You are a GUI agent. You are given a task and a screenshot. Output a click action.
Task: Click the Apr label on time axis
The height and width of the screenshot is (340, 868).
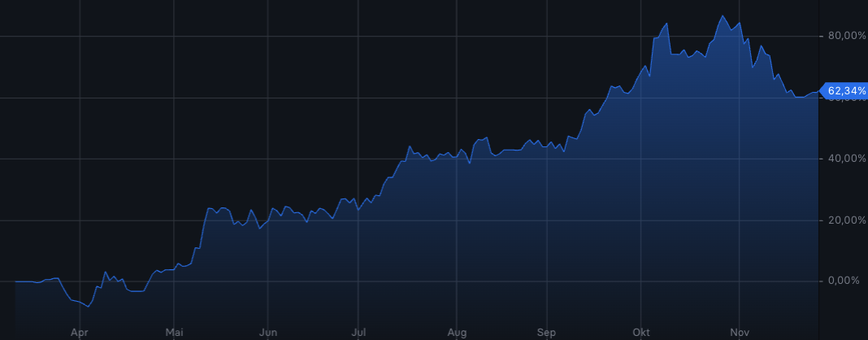(79, 332)
